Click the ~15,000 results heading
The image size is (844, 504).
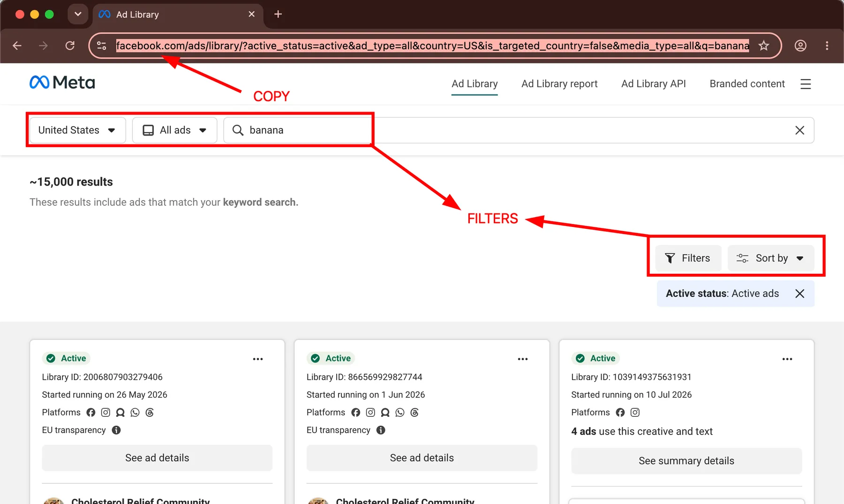click(71, 182)
